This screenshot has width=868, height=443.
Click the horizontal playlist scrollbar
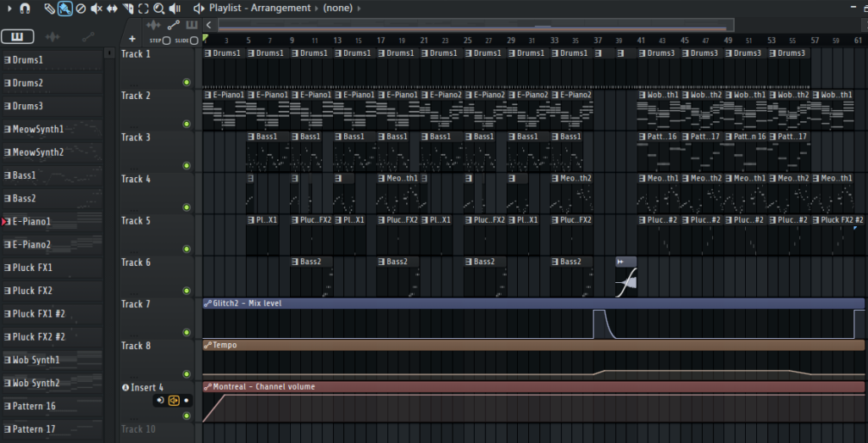pyautogui.click(x=509, y=25)
